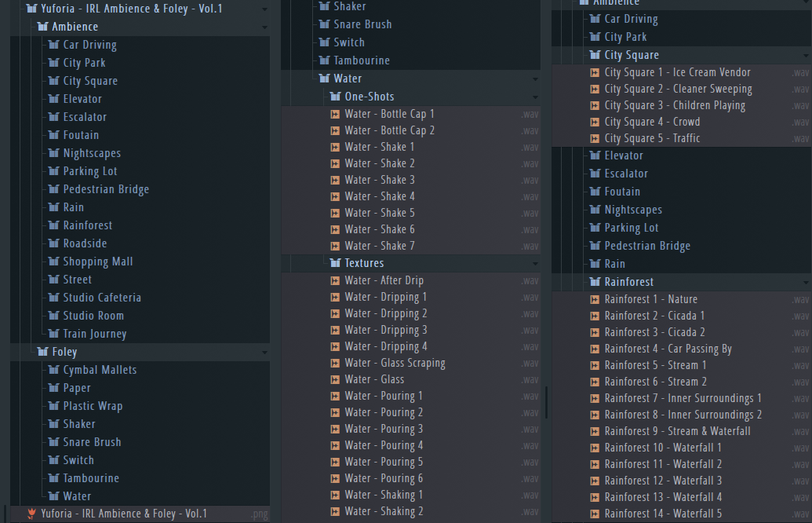Collapse the expanded Rainforest folder arrow
The height and width of the screenshot is (523, 812).
pyautogui.click(x=806, y=283)
